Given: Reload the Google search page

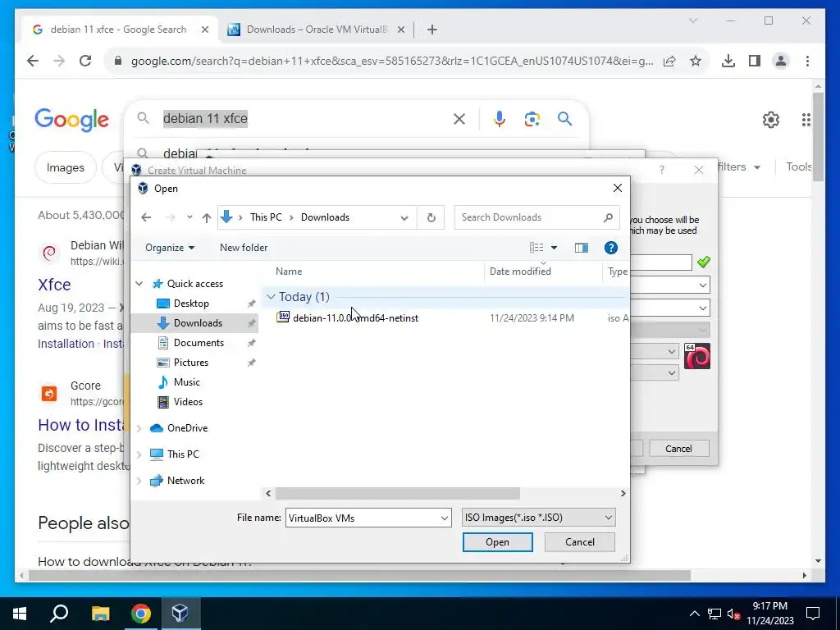Looking at the screenshot, I should (85, 61).
